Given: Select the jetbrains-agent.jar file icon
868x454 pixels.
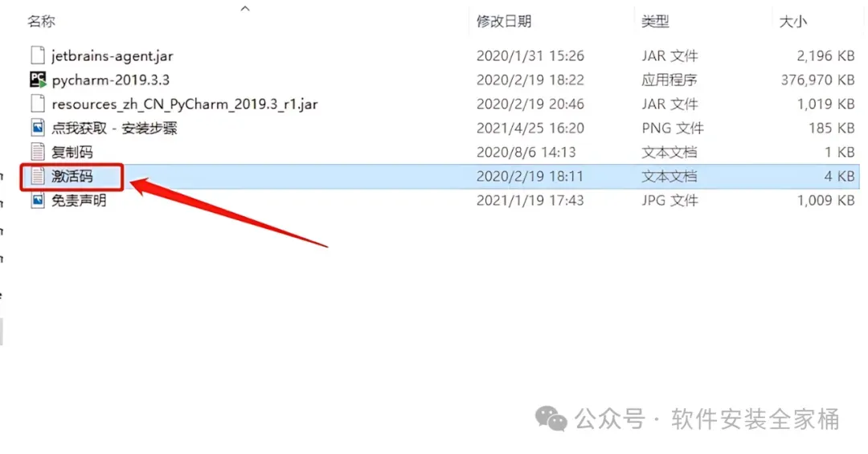Looking at the screenshot, I should (x=38, y=55).
